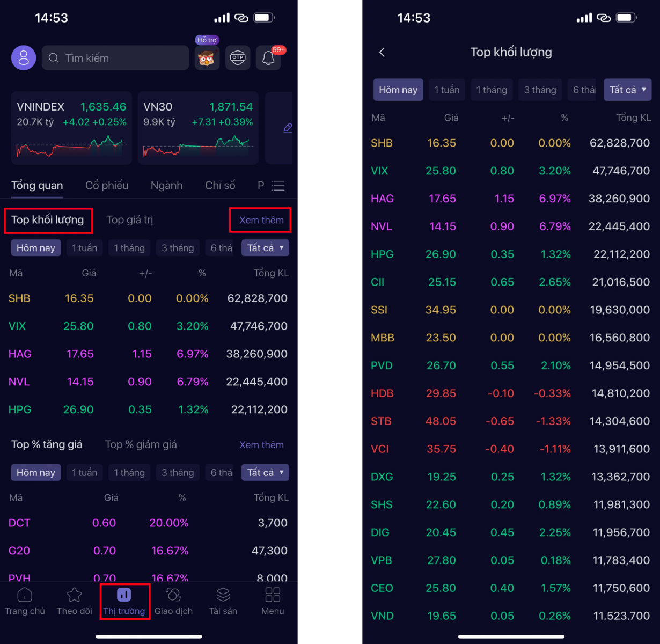
Task: Open the user profile avatar icon
Action: coord(24,58)
